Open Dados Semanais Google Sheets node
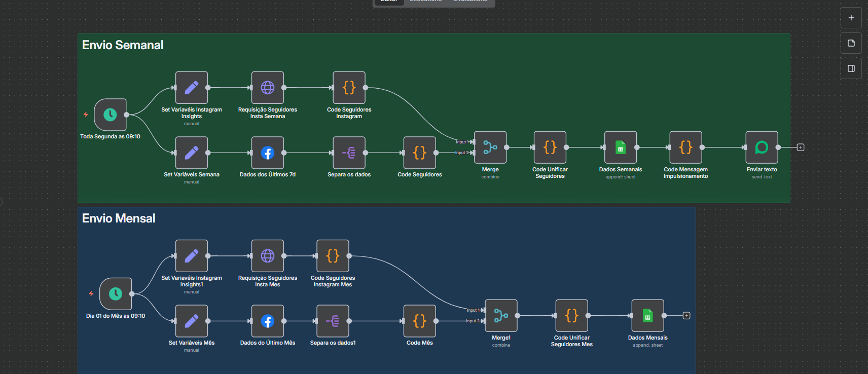868x374 pixels. [620, 147]
